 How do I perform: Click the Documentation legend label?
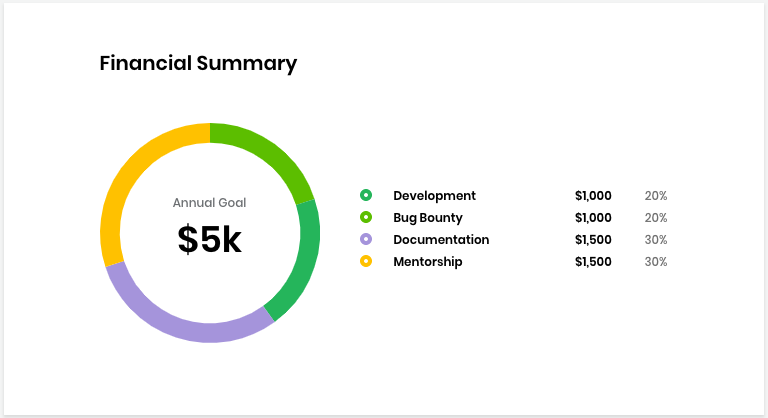(441, 240)
